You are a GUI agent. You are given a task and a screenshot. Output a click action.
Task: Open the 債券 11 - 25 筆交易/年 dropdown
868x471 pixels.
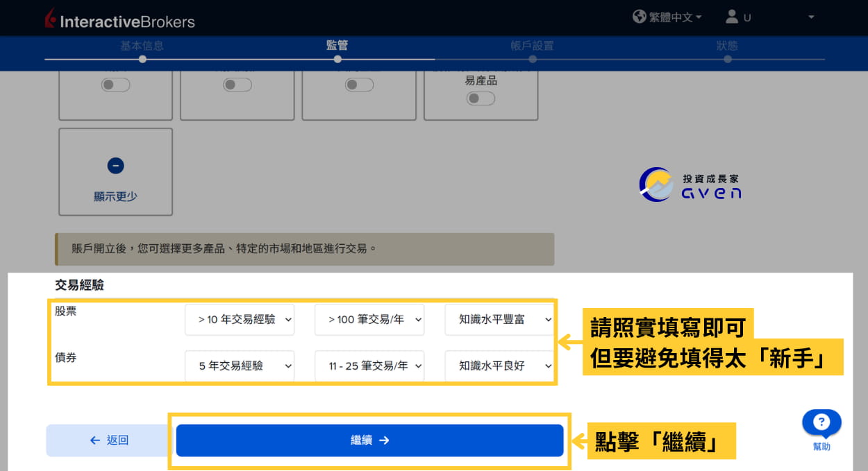[369, 366]
